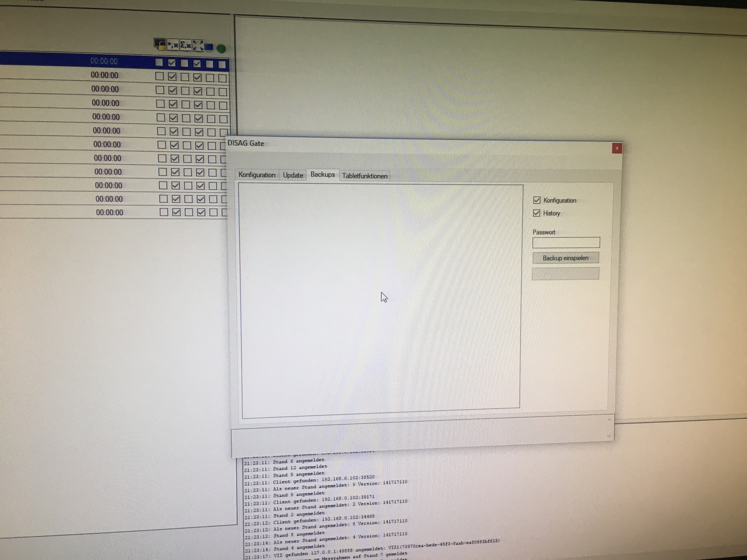Click scroll down arrow in DISAG Gate log box

(609, 436)
